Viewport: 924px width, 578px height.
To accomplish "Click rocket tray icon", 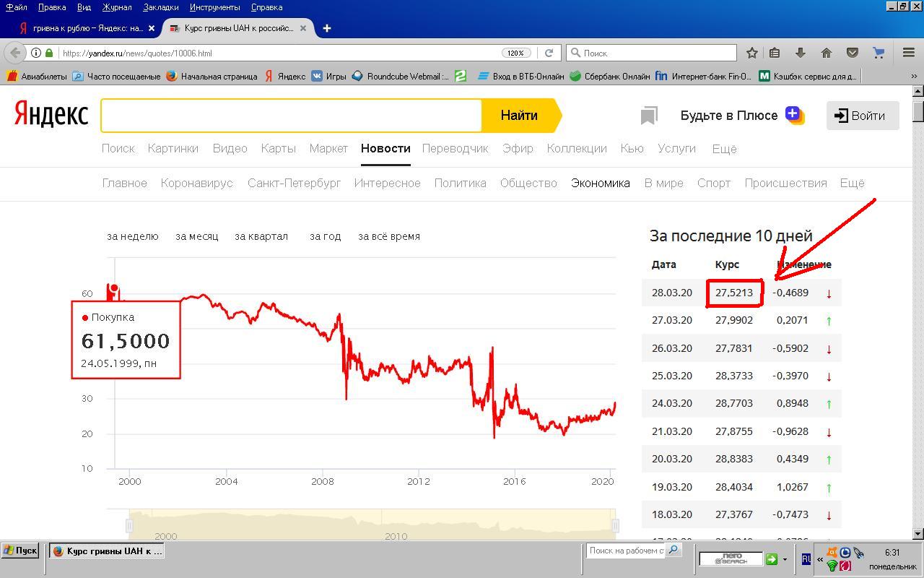I will pos(858,553).
